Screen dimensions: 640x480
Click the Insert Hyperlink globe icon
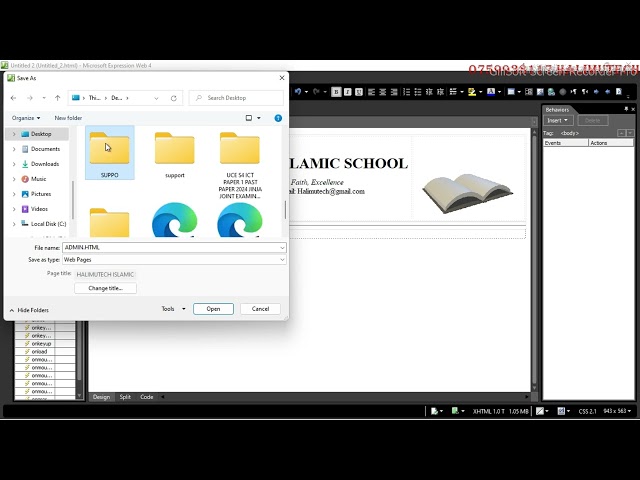[551, 92]
